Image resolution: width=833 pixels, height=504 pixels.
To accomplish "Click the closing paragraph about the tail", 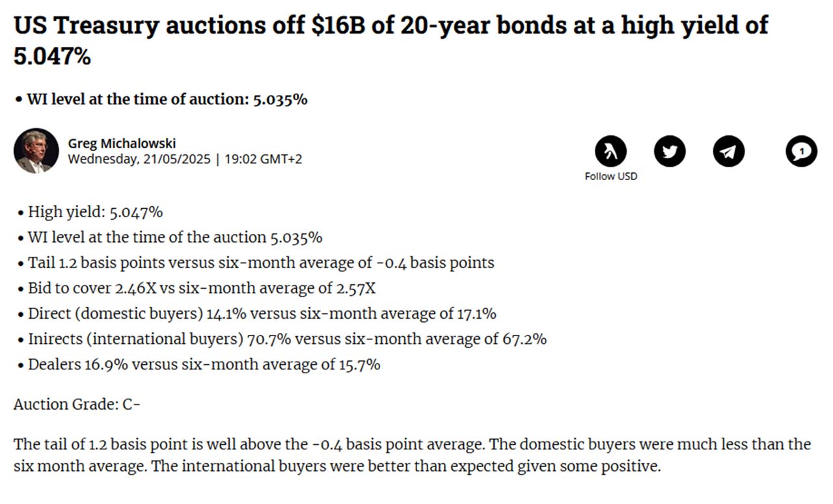I will [x=413, y=455].
